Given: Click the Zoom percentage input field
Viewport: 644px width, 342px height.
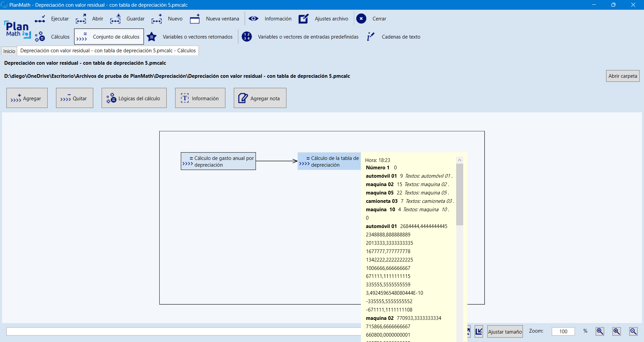Looking at the screenshot, I should coord(563,332).
